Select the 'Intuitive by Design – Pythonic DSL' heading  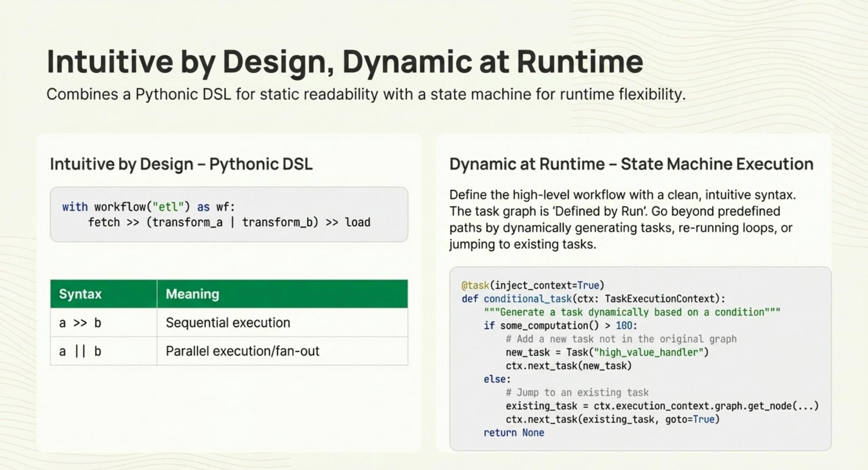point(181,164)
